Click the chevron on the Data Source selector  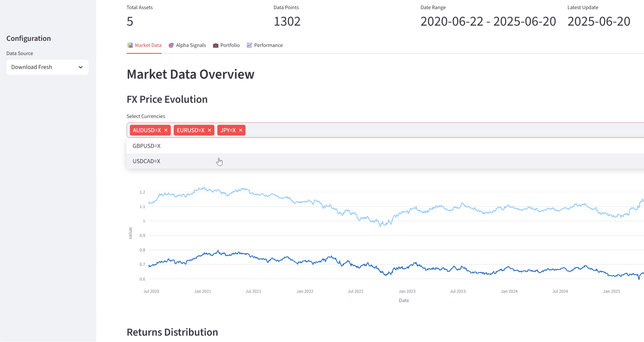pyautogui.click(x=80, y=67)
